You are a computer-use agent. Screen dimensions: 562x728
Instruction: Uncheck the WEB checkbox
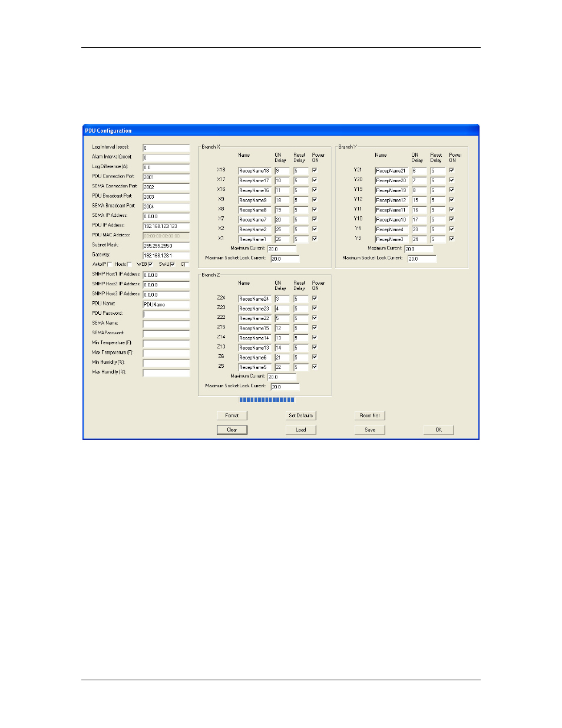pyautogui.click(x=151, y=264)
